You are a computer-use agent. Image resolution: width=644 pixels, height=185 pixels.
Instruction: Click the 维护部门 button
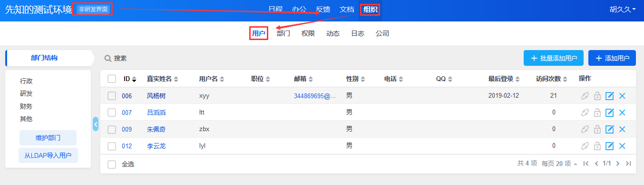(x=48, y=138)
